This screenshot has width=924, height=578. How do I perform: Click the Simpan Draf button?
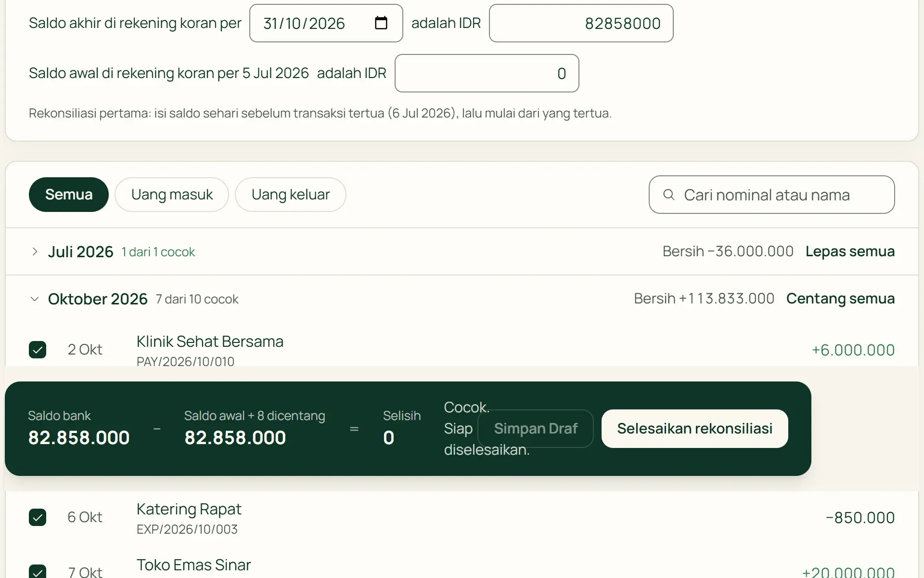tap(536, 429)
